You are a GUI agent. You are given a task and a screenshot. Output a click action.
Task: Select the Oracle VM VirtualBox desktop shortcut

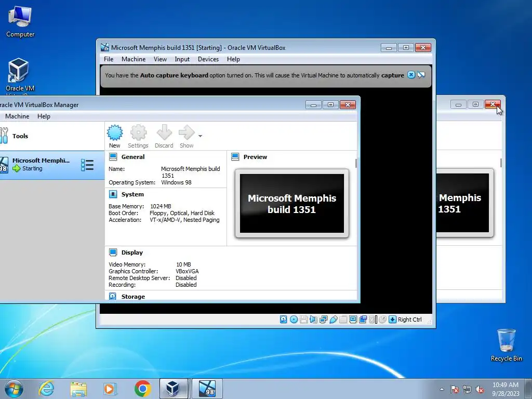(x=20, y=76)
